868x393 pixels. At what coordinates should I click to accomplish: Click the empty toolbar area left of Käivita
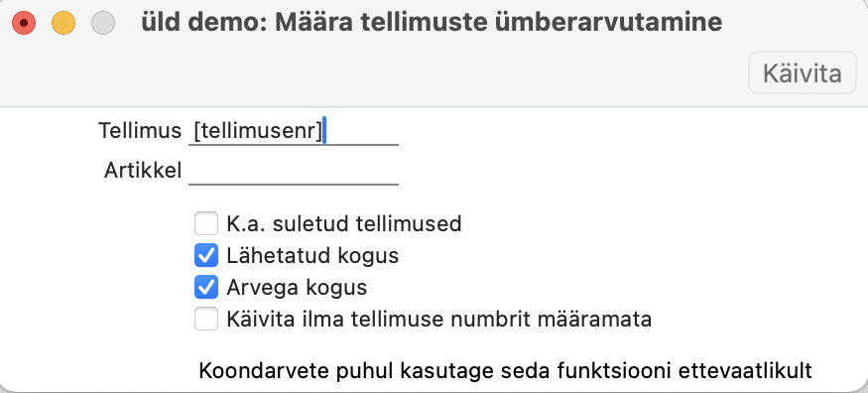[374, 72]
